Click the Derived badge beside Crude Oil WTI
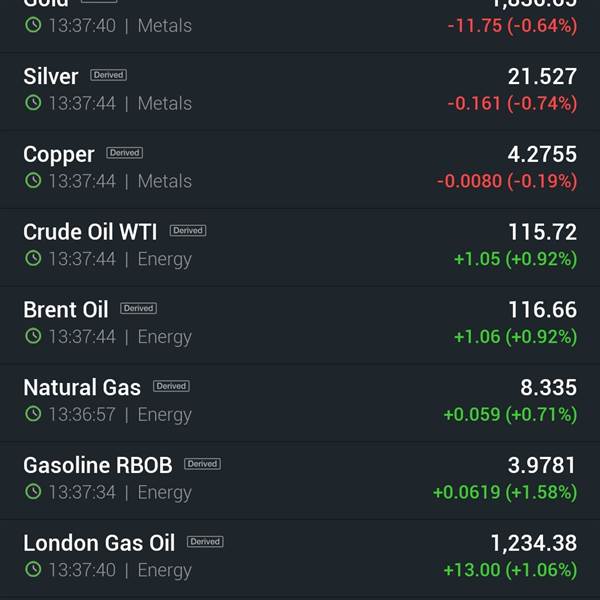Image resolution: width=600 pixels, height=600 pixels. click(x=188, y=230)
